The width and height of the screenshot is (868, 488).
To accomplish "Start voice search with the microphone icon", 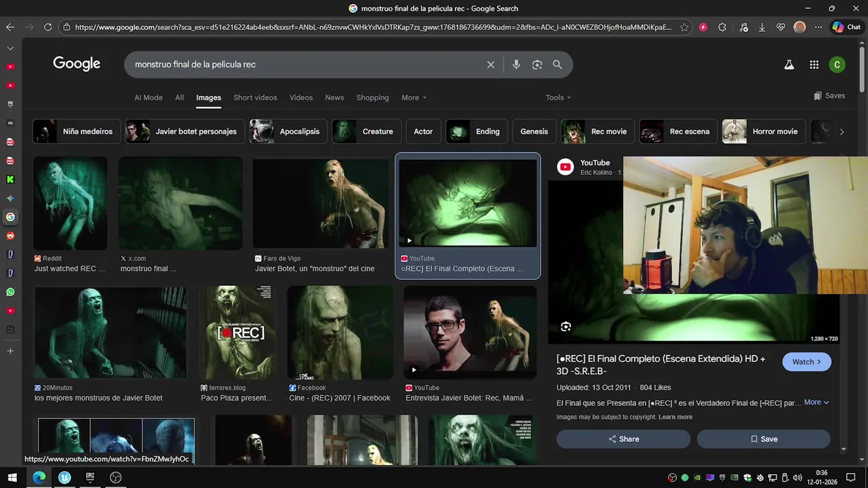I will tap(516, 64).
